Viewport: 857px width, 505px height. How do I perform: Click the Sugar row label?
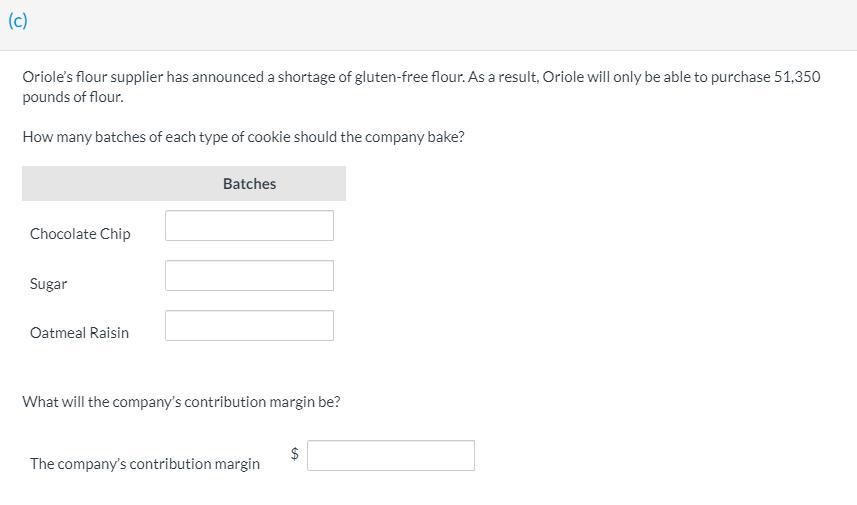point(49,284)
